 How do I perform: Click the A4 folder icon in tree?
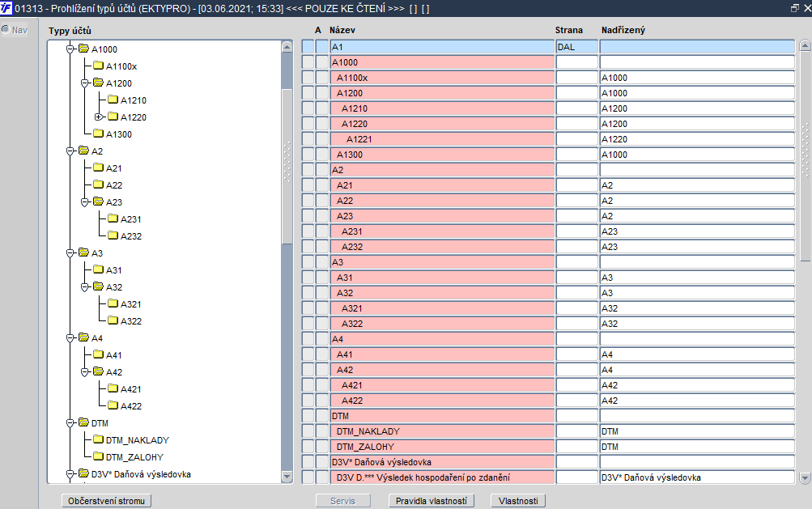coord(84,337)
